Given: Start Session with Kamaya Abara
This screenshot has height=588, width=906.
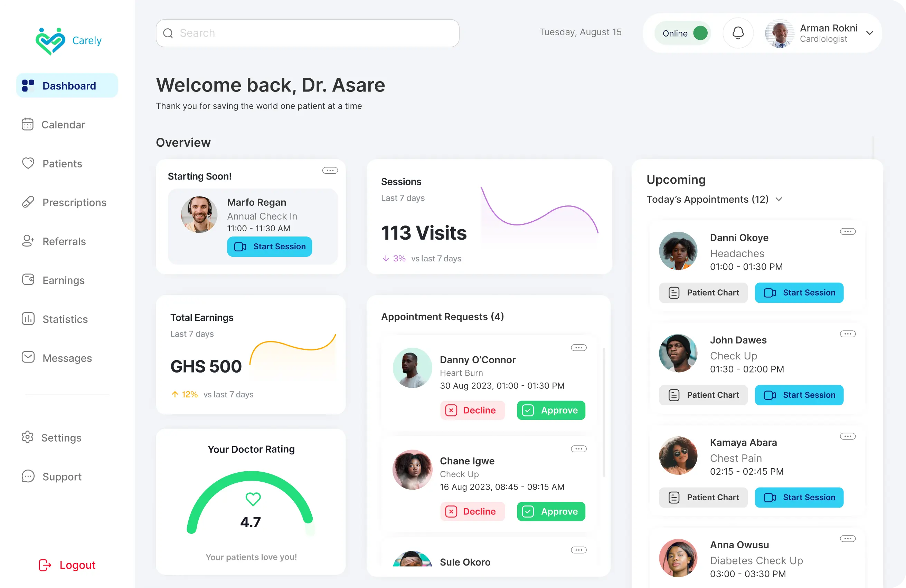Looking at the screenshot, I should coord(799,497).
